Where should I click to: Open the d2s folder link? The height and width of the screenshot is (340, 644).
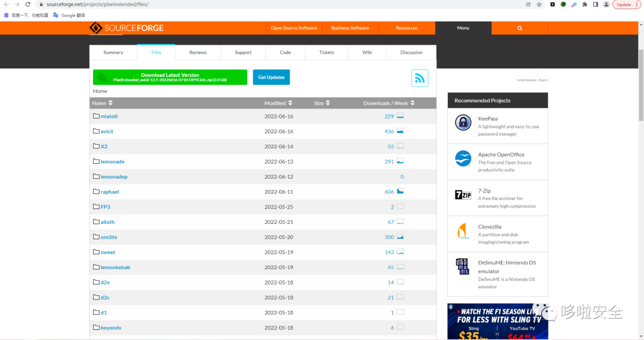click(x=105, y=297)
